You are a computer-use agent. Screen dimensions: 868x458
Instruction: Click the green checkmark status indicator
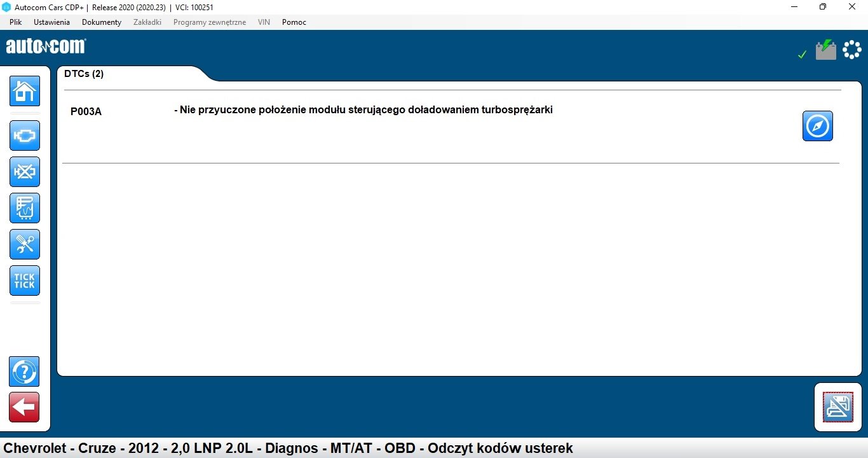[802, 55]
